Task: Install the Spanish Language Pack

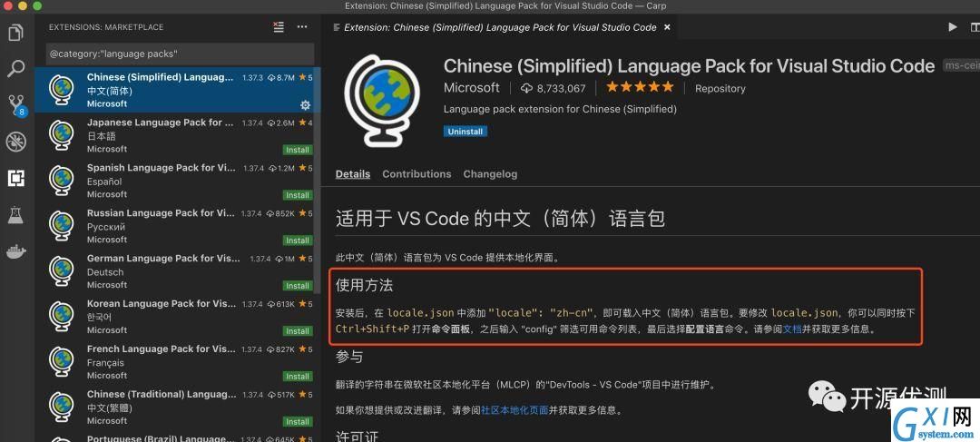Action: tap(298, 195)
